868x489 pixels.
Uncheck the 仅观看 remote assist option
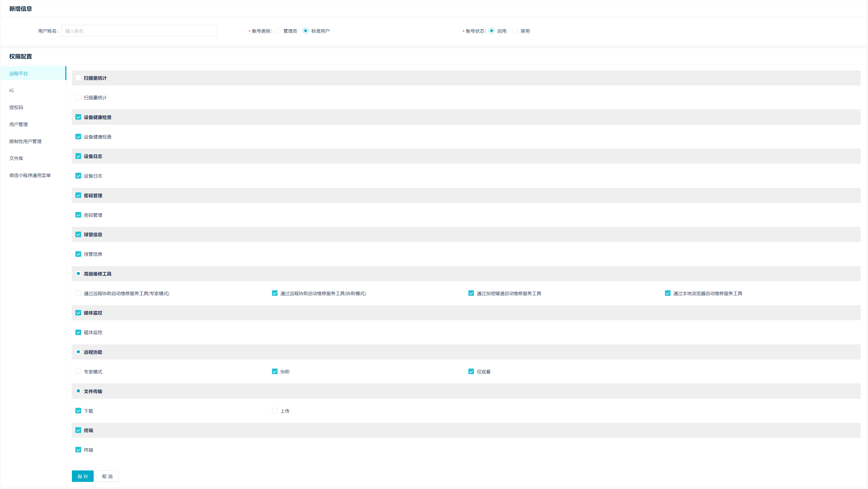click(471, 371)
